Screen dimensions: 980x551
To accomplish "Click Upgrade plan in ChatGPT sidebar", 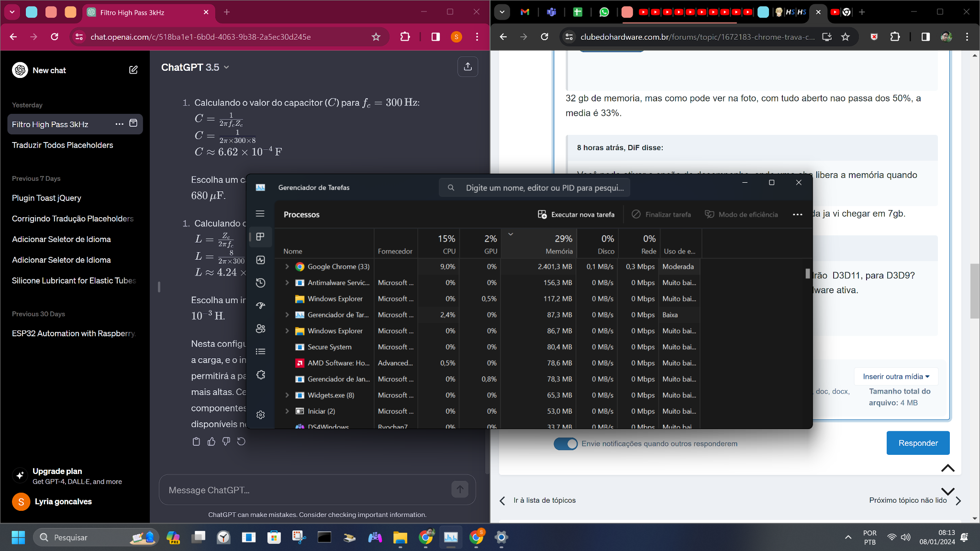I will click(75, 476).
